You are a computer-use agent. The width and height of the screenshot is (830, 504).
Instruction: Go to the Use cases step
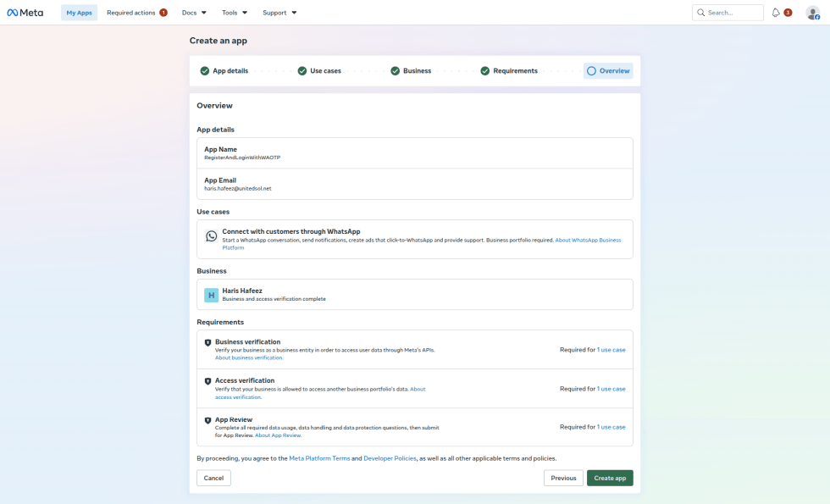coord(320,71)
